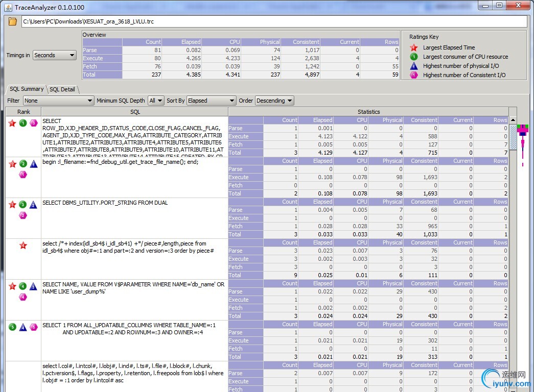
Task: Click Largest Elapsed Time star in Ratings Key
Action: click(x=414, y=47)
